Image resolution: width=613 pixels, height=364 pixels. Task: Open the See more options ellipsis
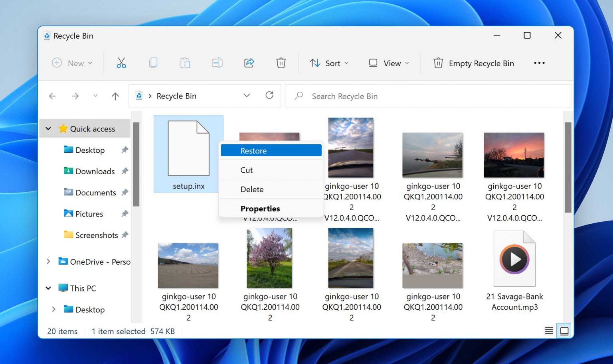[x=539, y=63]
